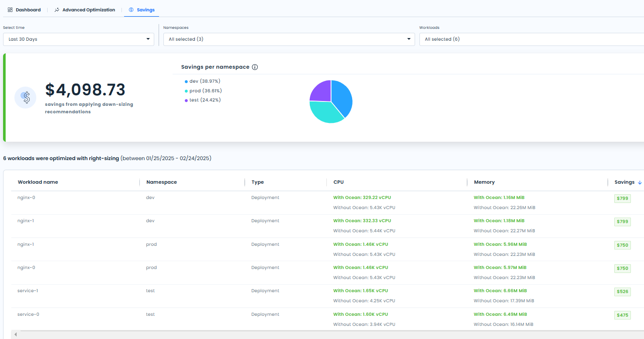Click the Namespace column header

(162, 182)
